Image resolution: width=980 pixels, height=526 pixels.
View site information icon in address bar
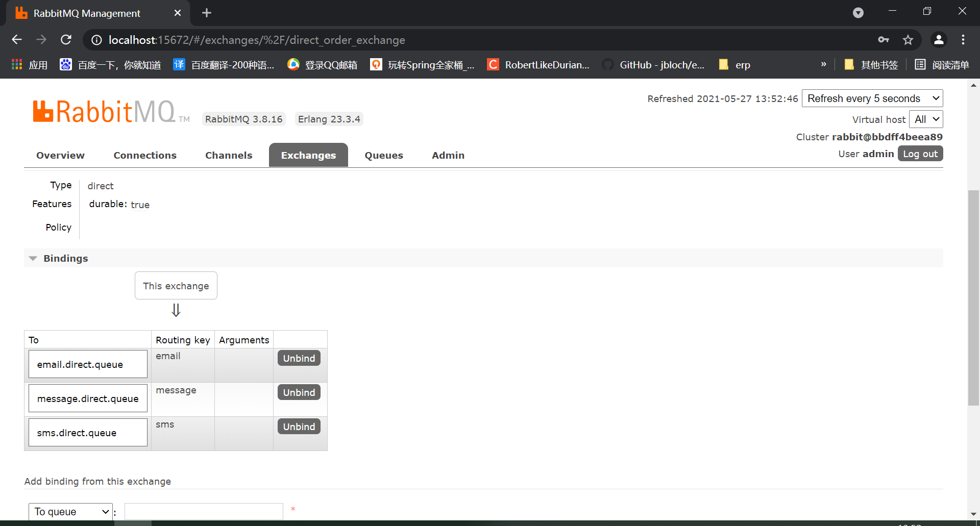click(x=96, y=40)
